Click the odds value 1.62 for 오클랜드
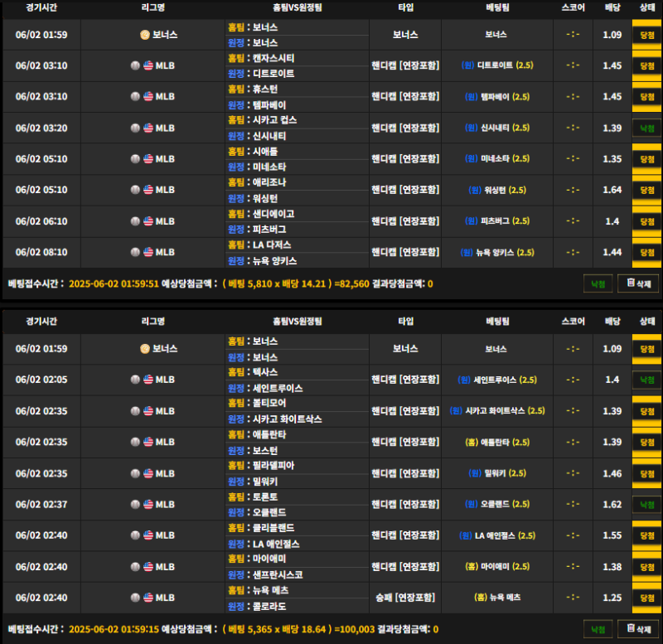 coord(612,505)
